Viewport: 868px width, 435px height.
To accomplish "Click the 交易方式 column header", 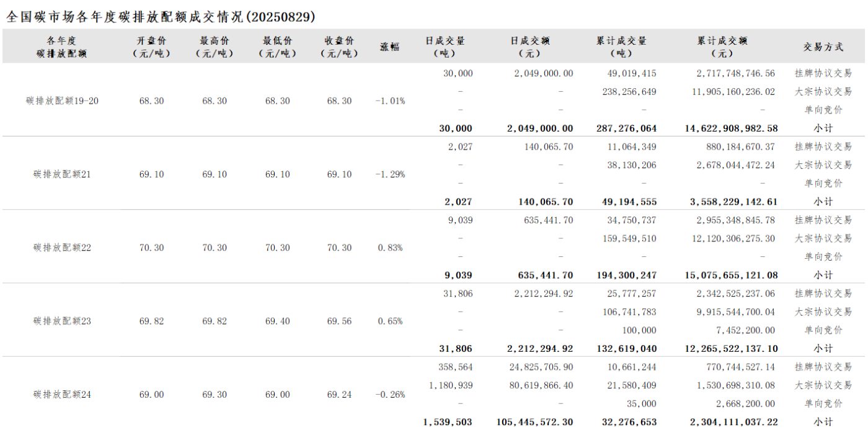I will [x=823, y=47].
